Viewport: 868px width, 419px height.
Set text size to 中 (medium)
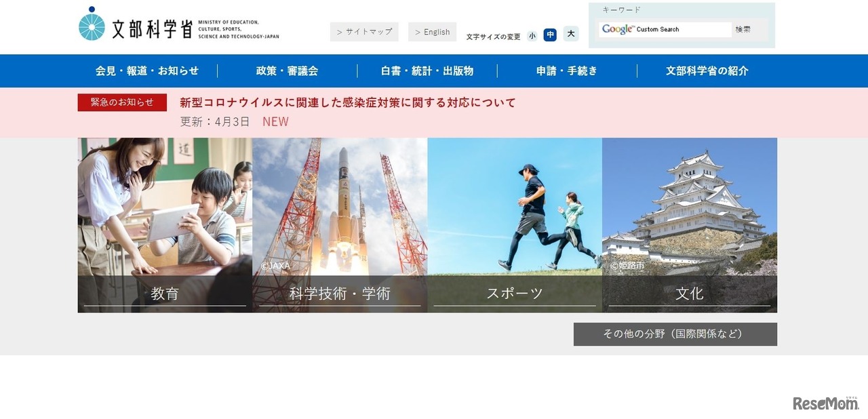tap(550, 35)
